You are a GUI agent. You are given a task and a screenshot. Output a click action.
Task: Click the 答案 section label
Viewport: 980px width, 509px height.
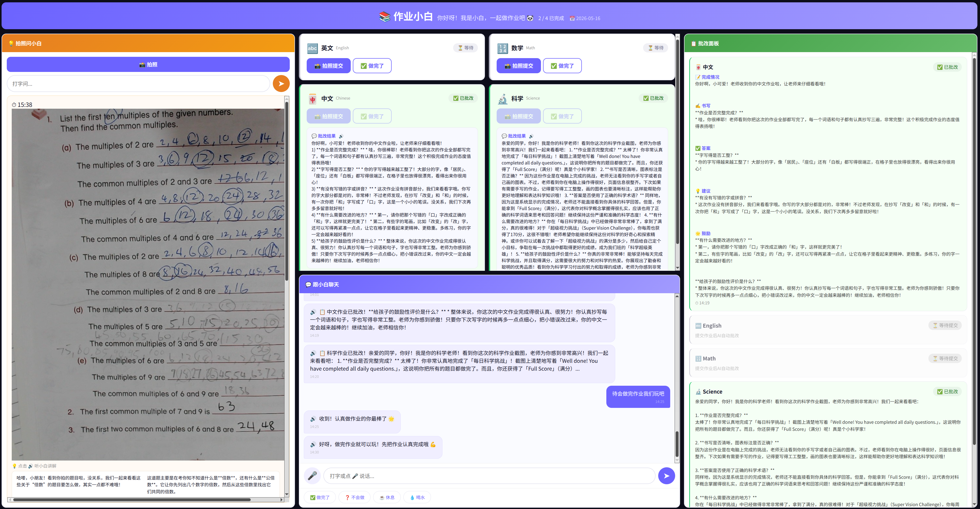tap(703, 148)
